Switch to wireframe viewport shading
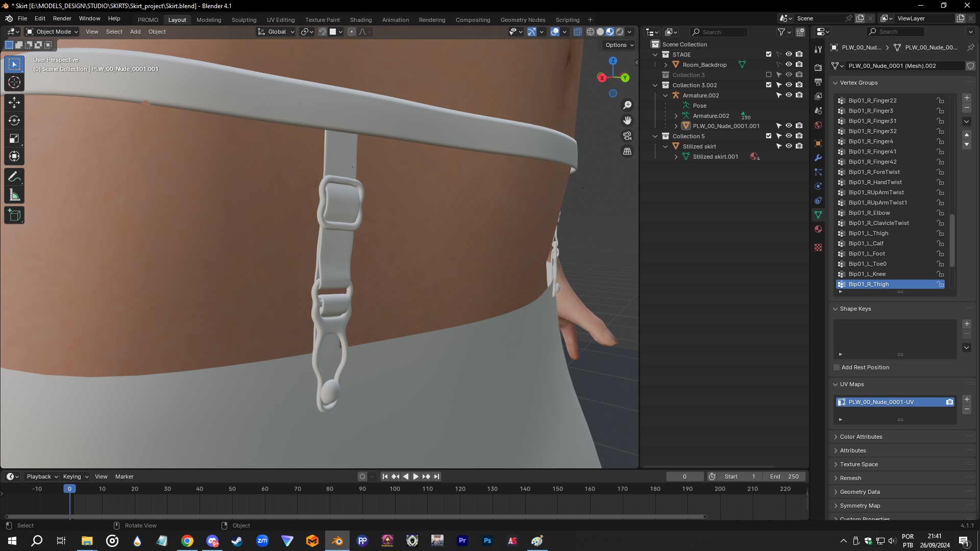The height and width of the screenshot is (551, 980). 591,32
